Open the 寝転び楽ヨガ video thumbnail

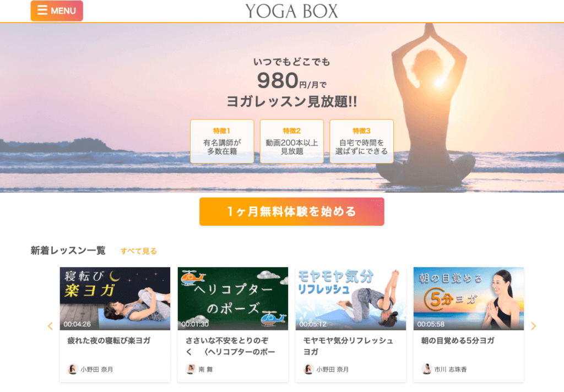pyautogui.click(x=115, y=298)
